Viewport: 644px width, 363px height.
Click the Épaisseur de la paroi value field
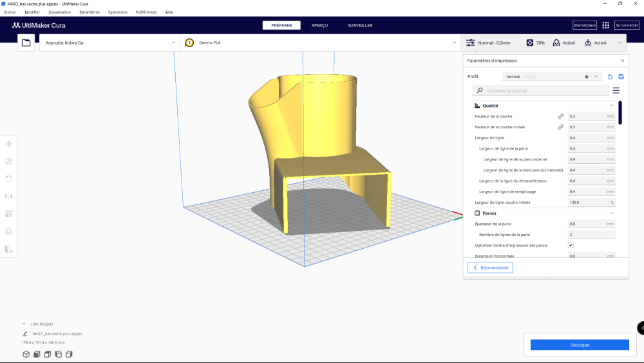click(x=591, y=224)
